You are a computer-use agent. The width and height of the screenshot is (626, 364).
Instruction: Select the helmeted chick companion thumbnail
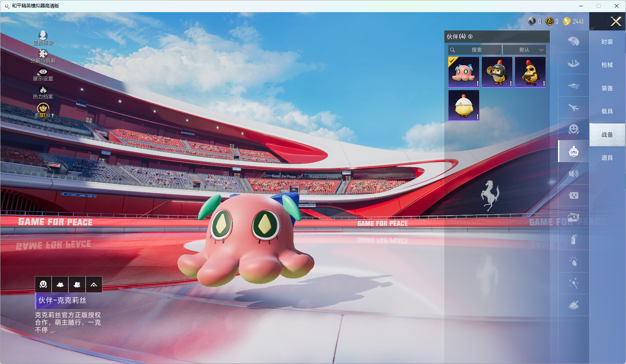(497, 72)
